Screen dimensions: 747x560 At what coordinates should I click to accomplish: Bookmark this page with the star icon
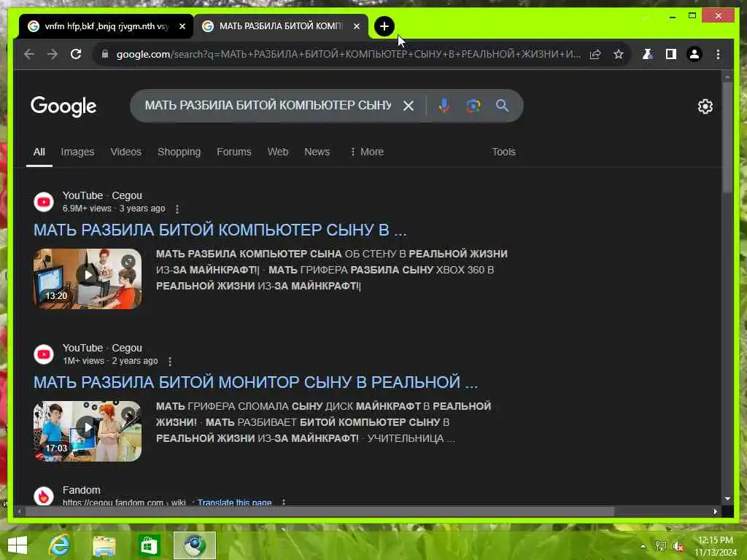pos(619,54)
